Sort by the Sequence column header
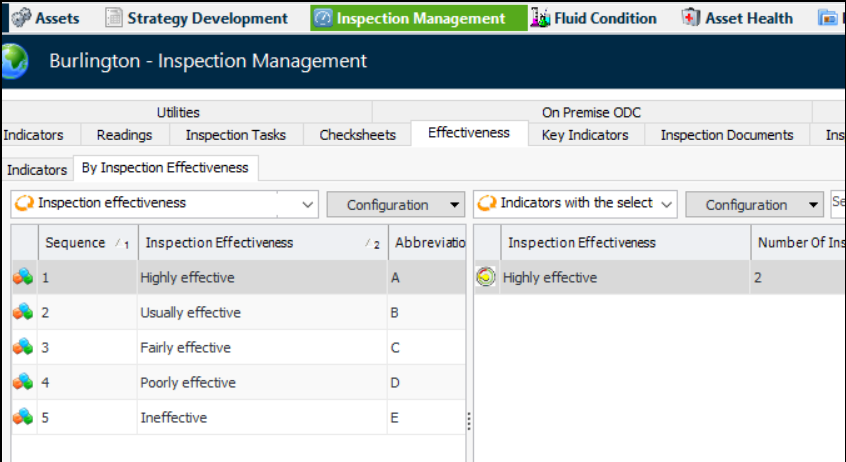846x462 pixels. 76,243
